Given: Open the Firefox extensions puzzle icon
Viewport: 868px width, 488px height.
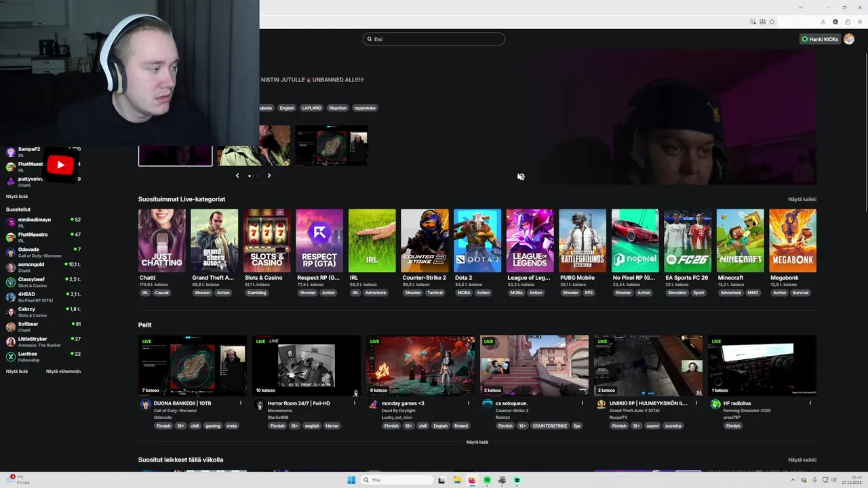Looking at the screenshot, I should click(847, 22).
